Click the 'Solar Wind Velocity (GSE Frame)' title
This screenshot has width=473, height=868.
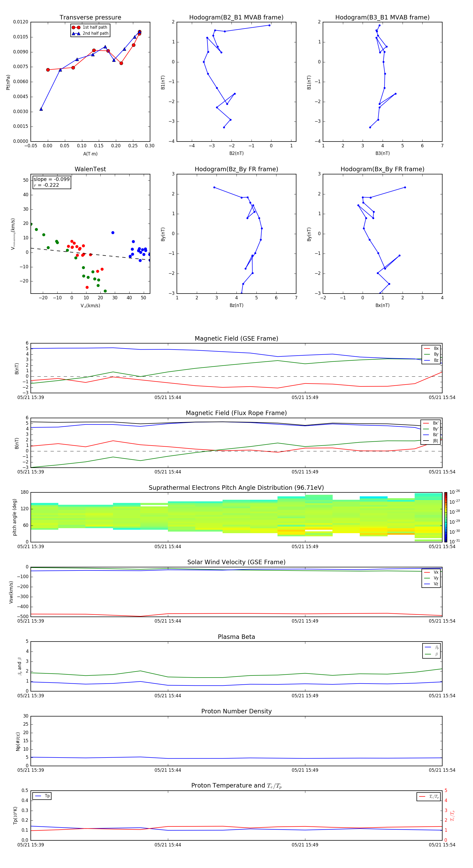[x=236, y=562]
